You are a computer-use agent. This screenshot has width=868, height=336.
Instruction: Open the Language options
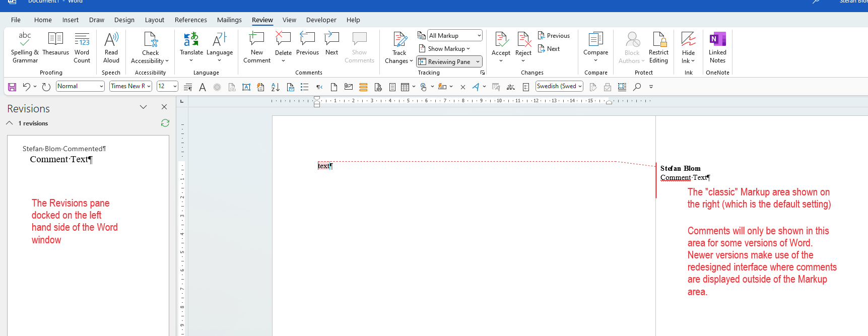pos(220,47)
